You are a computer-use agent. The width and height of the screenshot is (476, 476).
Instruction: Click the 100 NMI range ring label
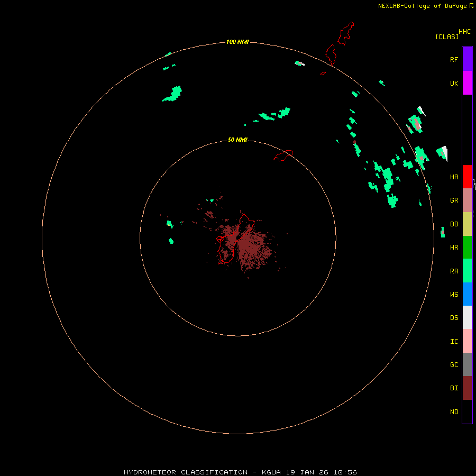237,42
